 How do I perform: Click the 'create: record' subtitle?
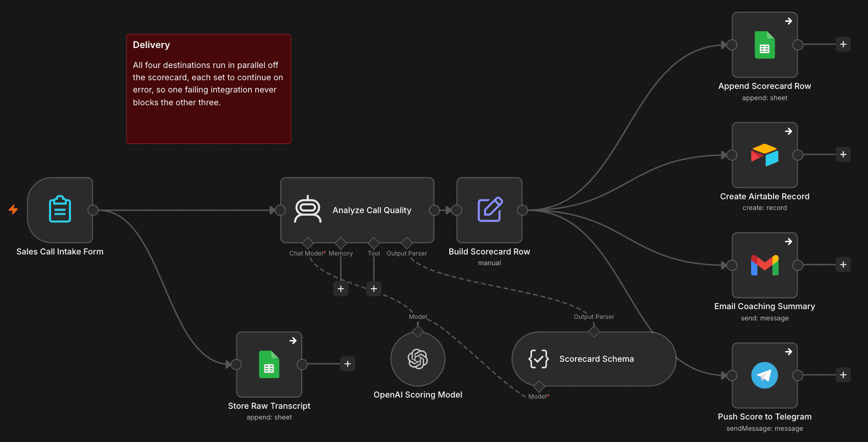click(x=764, y=208)
